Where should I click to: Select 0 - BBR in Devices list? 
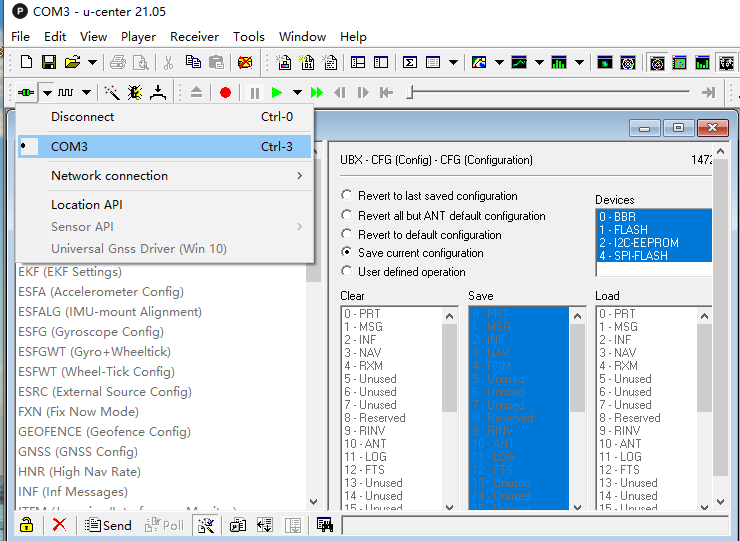coord(654,217)
